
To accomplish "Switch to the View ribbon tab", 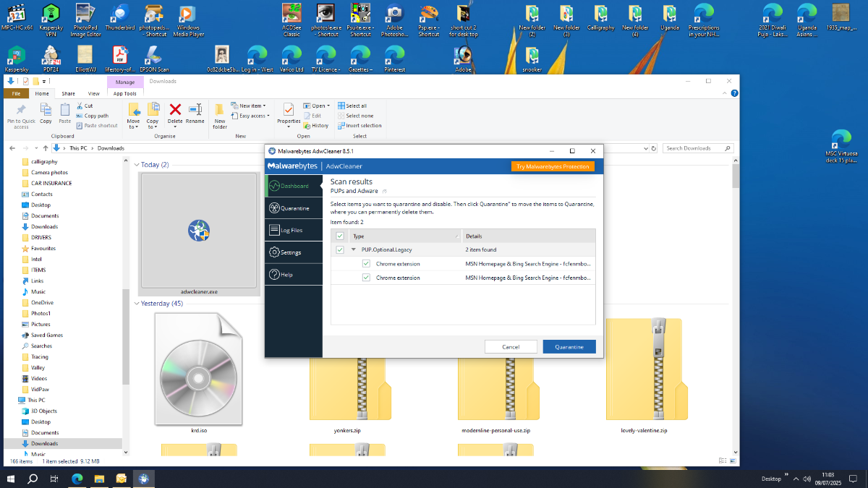I will coord(93,93).
